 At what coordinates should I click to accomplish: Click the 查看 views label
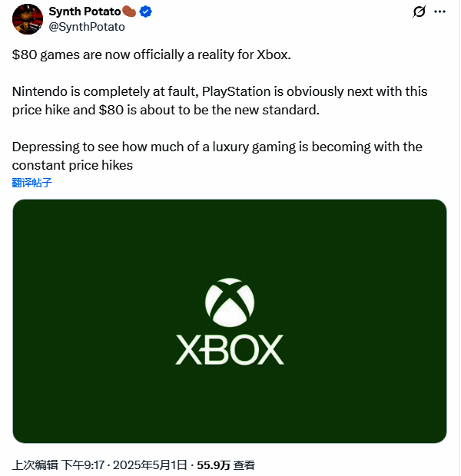tap(244, 464)
